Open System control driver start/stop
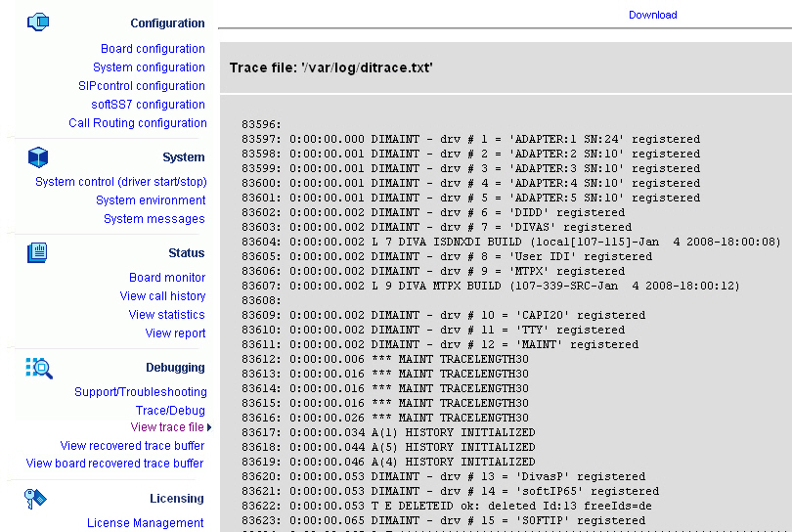This screenshot has width=792, height=532. [x=121, y=182]
